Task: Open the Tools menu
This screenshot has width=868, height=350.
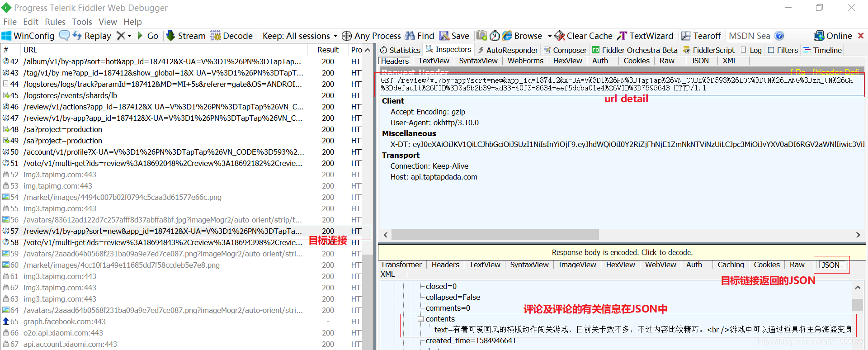Action: pyautogui.click(x=82, y=22)
